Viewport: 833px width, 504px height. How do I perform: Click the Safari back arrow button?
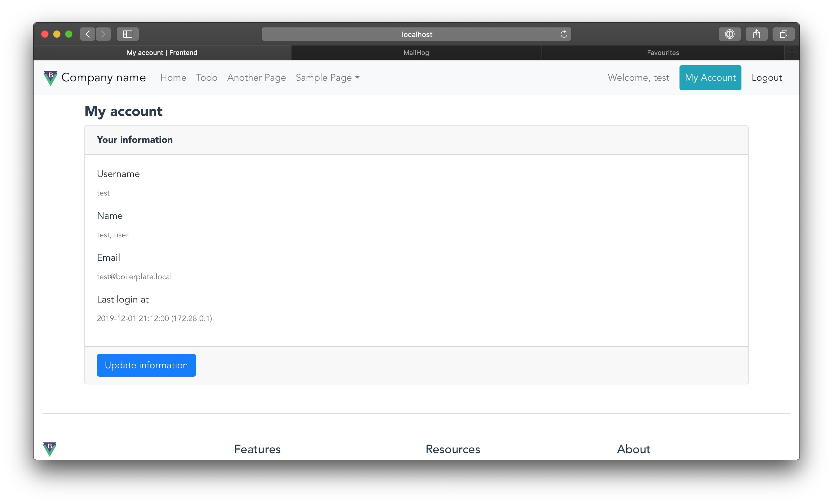coord(88,34)
